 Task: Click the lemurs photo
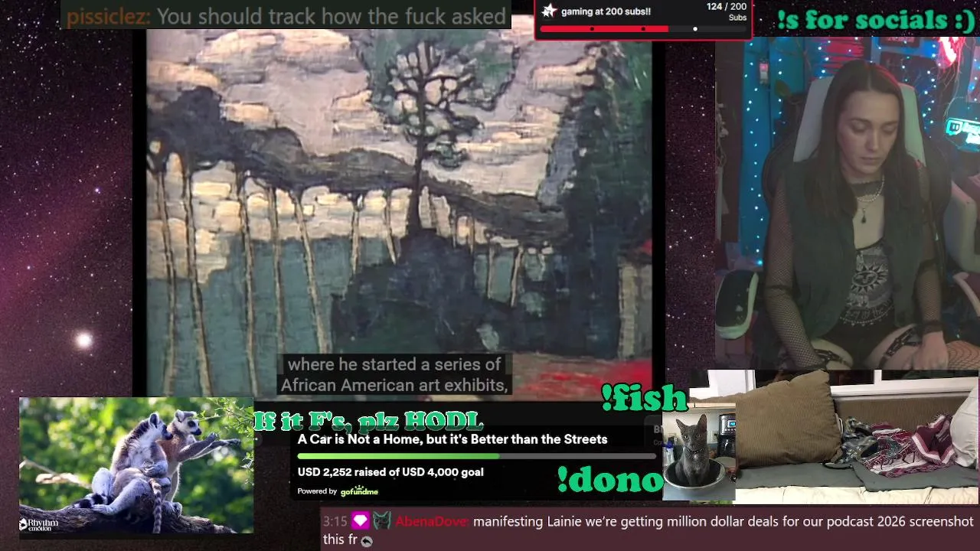136,465
